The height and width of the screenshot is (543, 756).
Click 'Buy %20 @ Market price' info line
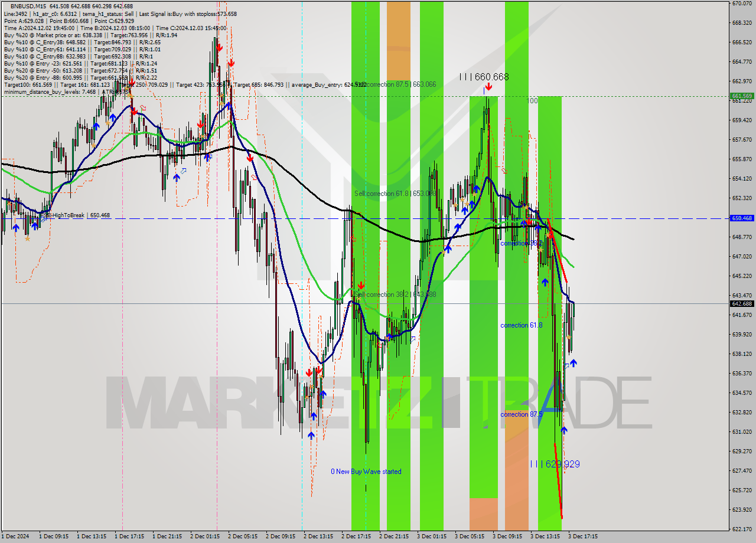(x=89, y=35)
